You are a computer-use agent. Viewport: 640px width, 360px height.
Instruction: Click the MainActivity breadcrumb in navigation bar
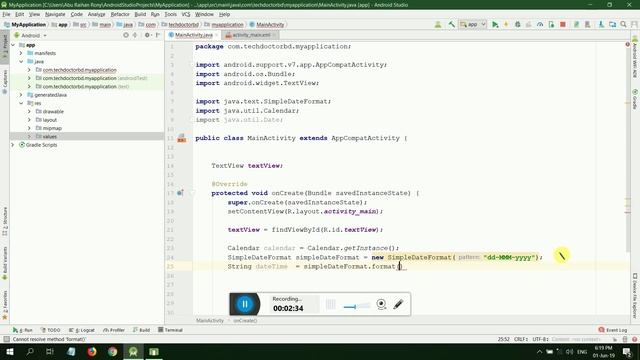coord(267,24)
